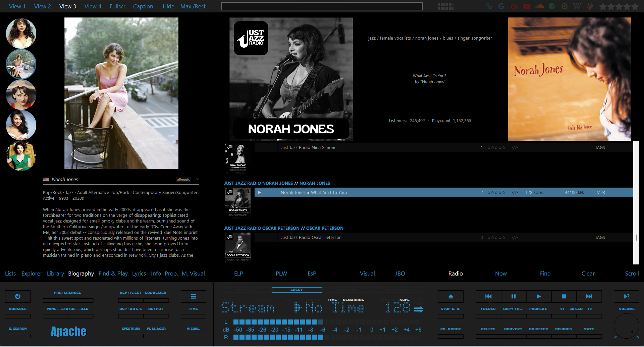Toggle DSP / ACT..E button
644x347 pixels.
coord(130,309)
